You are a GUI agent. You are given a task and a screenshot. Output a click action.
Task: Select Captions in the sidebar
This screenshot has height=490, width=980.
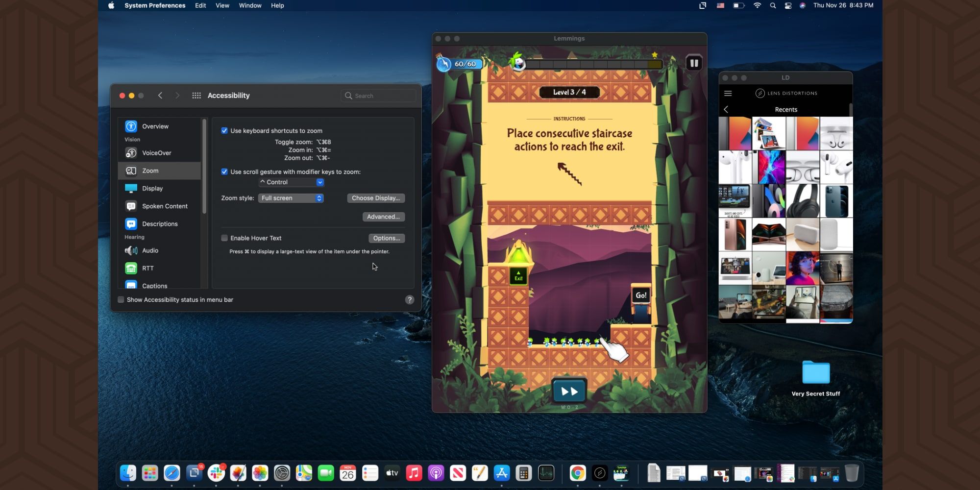tap(160, 285)
